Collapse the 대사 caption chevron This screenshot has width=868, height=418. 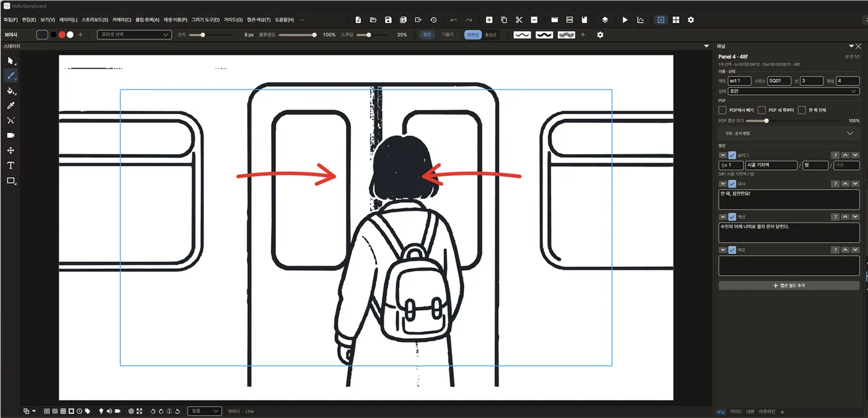(x=723, y=183)
